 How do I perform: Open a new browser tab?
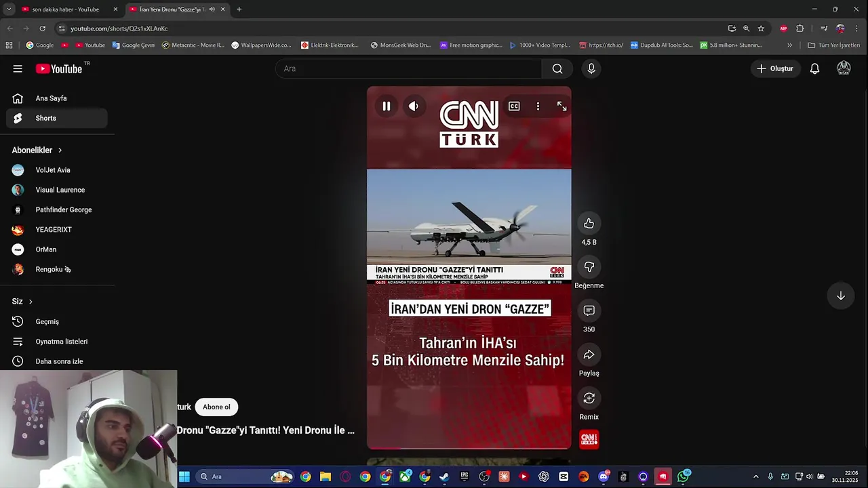(x=239, y=9)
